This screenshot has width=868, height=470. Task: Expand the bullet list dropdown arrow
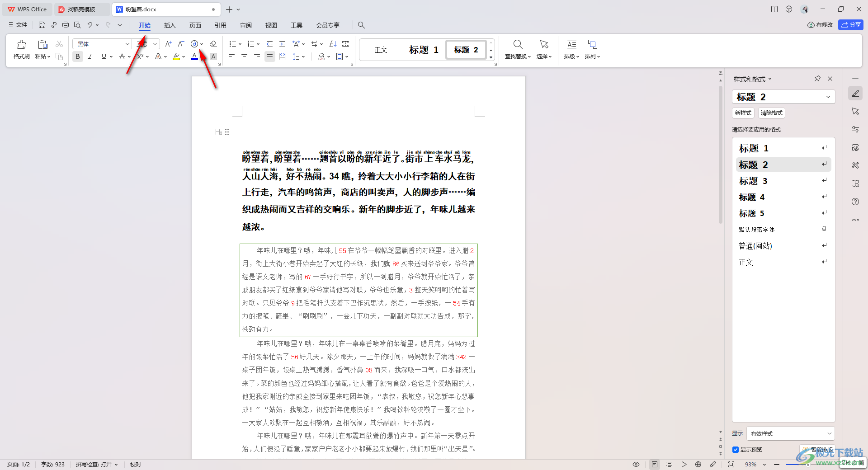click(240, 44)
